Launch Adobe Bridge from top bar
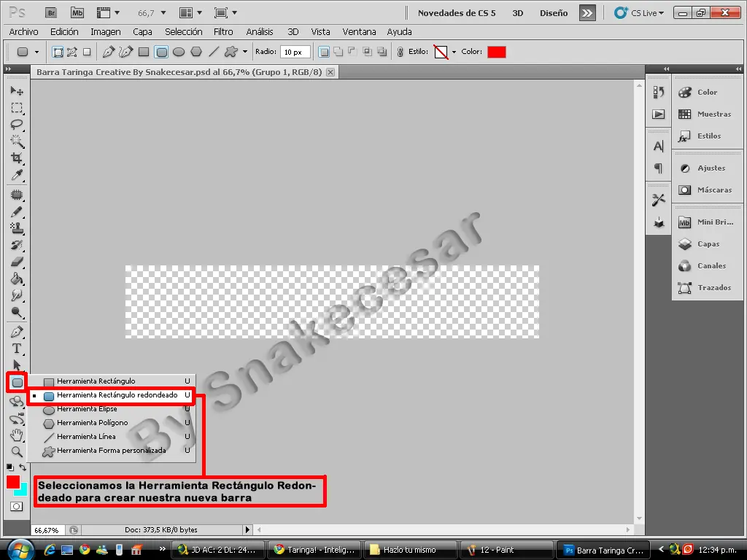 click(51, 13)
